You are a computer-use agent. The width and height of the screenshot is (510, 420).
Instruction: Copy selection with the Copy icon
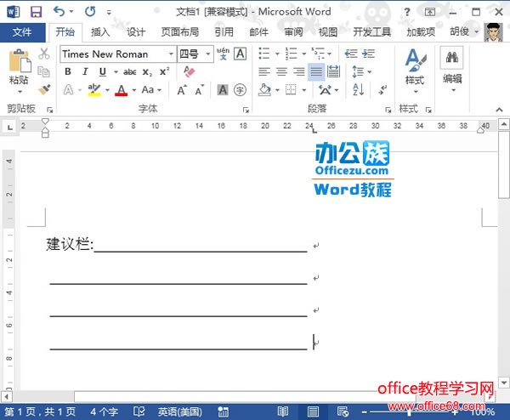(x=44, y=71)
